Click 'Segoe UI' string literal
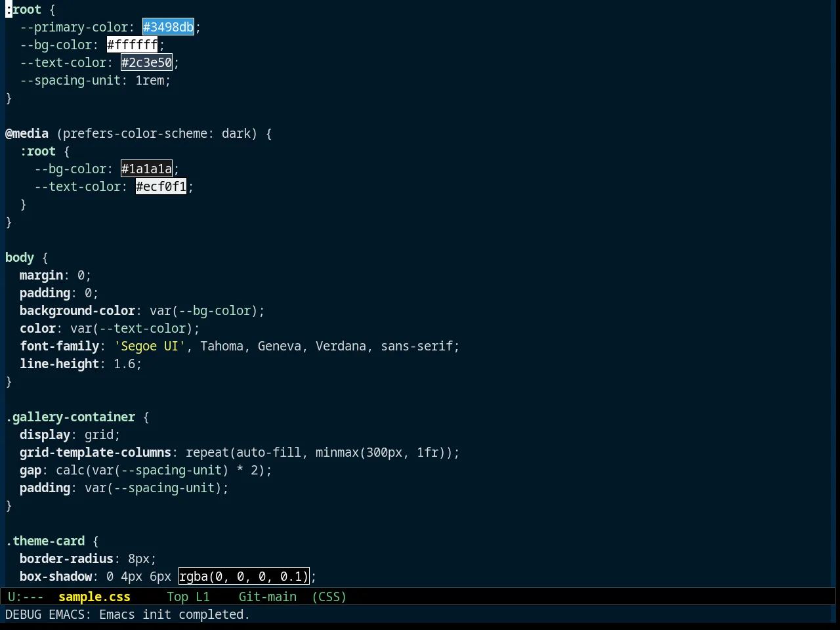This screenshot has height=630, width=840. point(150,346)
